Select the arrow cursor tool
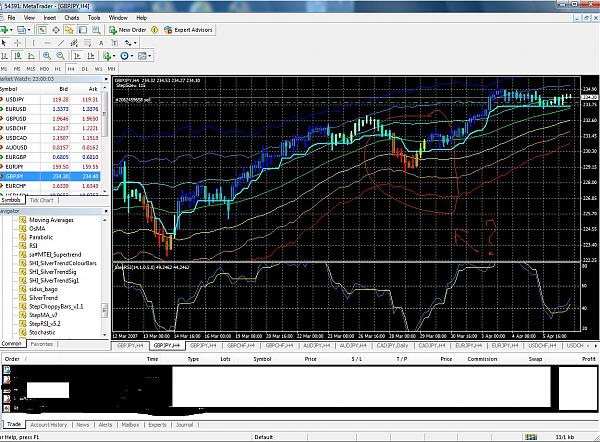The width and height of the screenshot is (600, 442). pyautogui.click(x=4, y=43)
